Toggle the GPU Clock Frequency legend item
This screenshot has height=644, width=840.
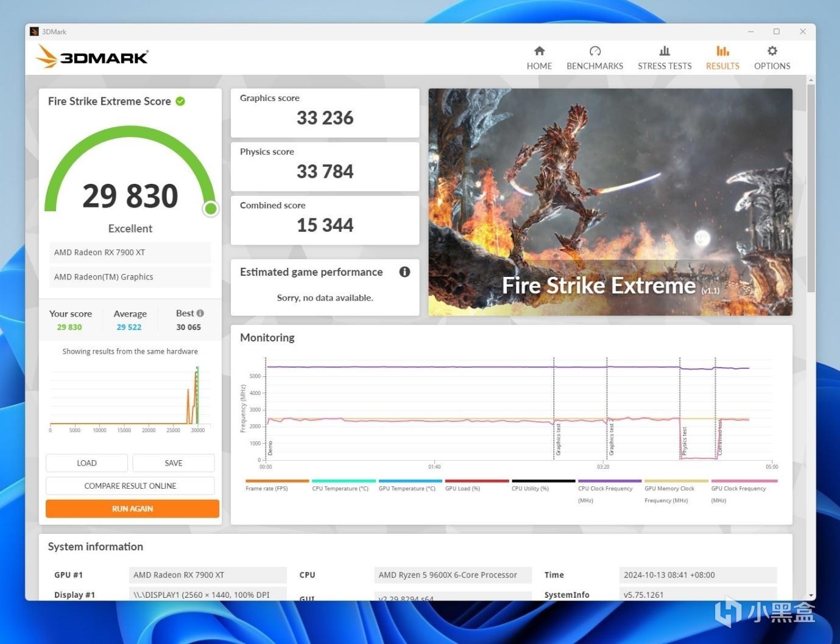point(744,491)
